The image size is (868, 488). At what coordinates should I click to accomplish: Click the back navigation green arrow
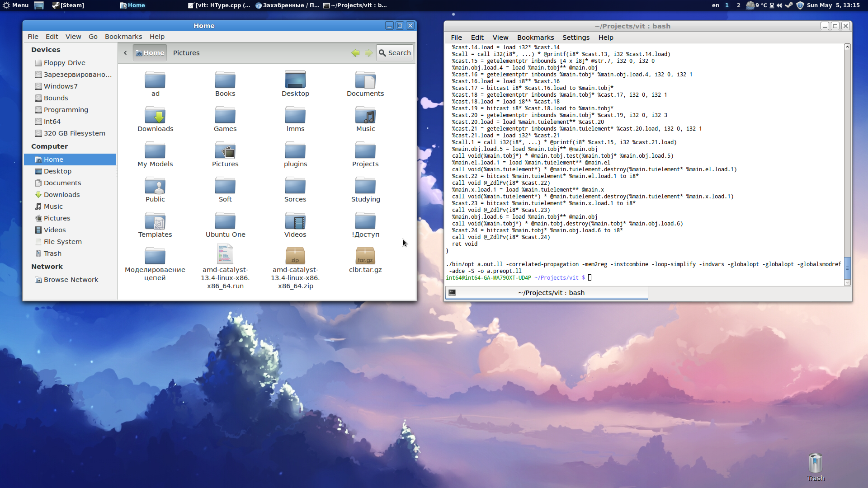[355, 53]
